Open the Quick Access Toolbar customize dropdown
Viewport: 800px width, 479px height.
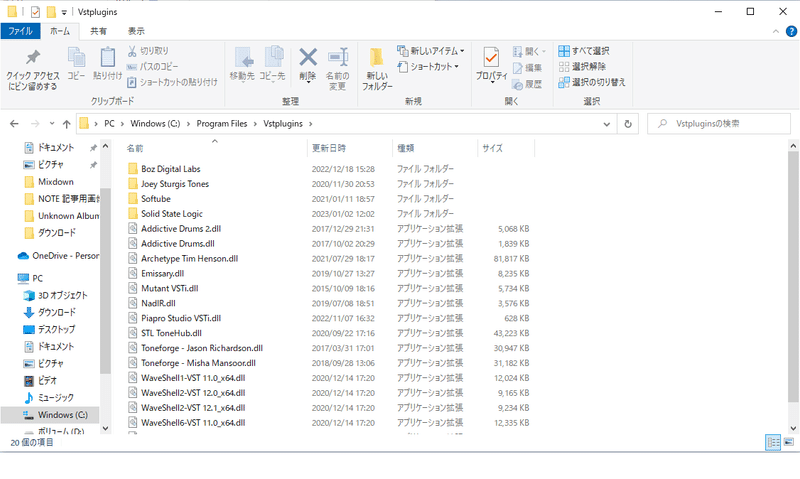tap(64, 12)
